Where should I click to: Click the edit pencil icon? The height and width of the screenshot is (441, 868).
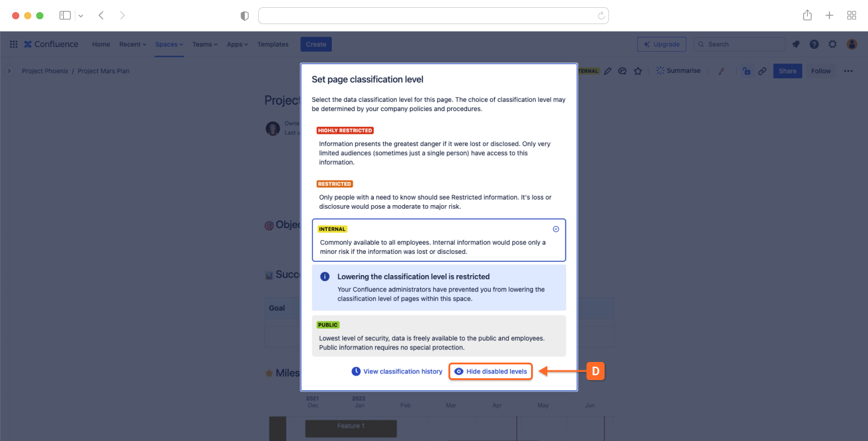point(608,71)
